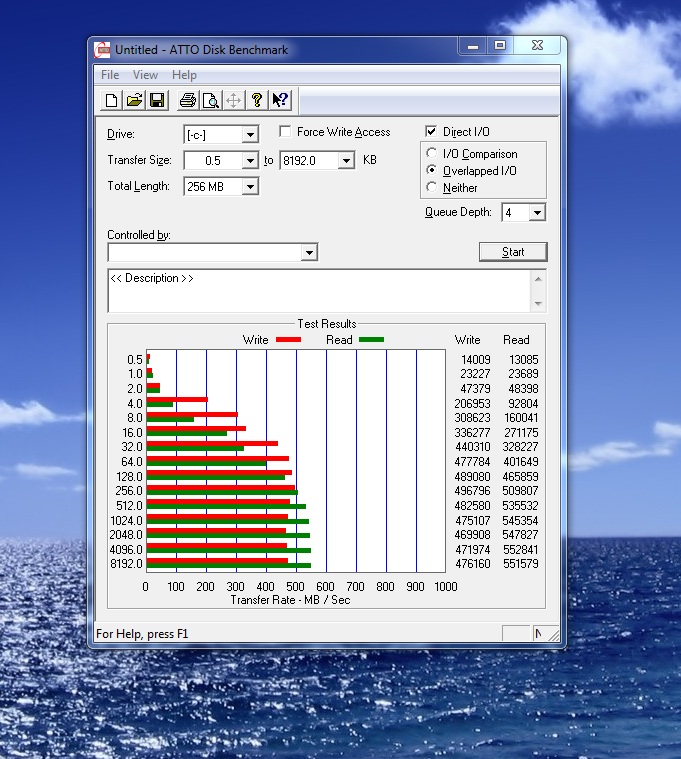Screen dimensions: 681x759
Task: Enable Force Write Access checkbox
Action: (285, 132)
